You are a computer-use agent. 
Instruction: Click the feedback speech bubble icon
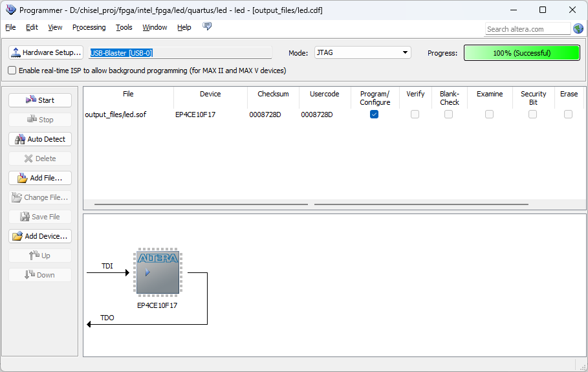(x=207, y=27)
